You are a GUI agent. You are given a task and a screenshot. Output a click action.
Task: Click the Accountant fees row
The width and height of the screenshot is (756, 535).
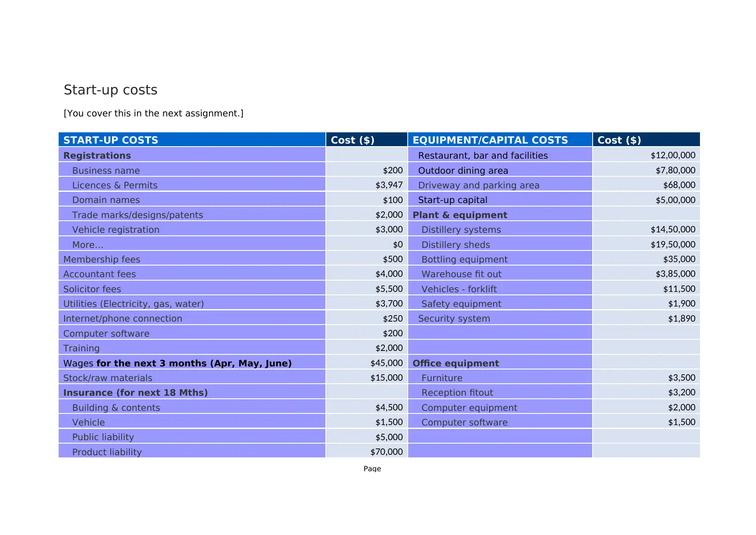coord(100,274)
